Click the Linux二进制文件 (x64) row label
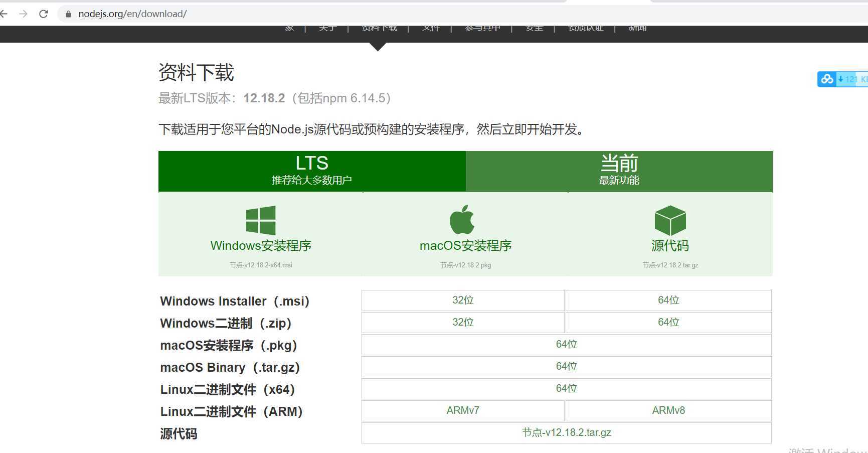This screenshot has width=868, height=453. (x=228, y=389)
